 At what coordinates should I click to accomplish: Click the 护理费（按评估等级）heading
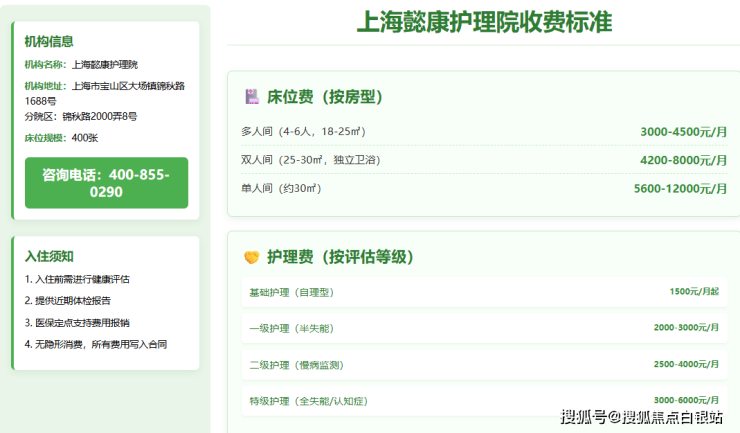click(x=340, y=257)
